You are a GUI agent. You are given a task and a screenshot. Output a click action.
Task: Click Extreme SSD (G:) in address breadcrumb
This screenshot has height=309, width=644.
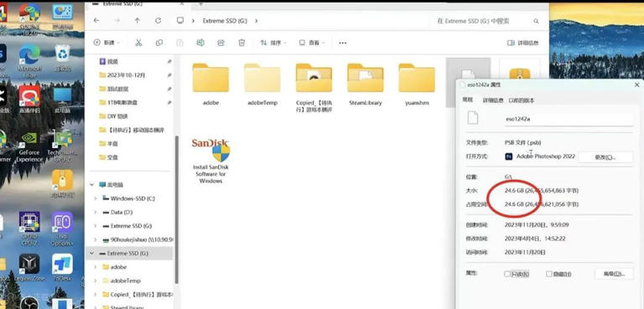pos(225,21)
